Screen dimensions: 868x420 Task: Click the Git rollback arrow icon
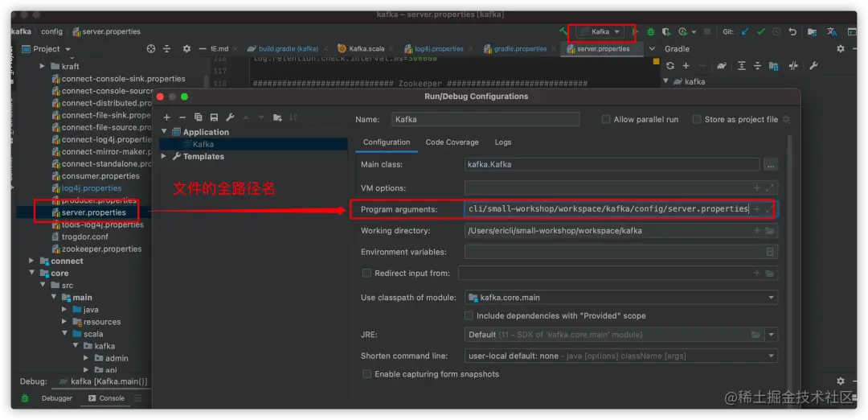click(792, 32)
